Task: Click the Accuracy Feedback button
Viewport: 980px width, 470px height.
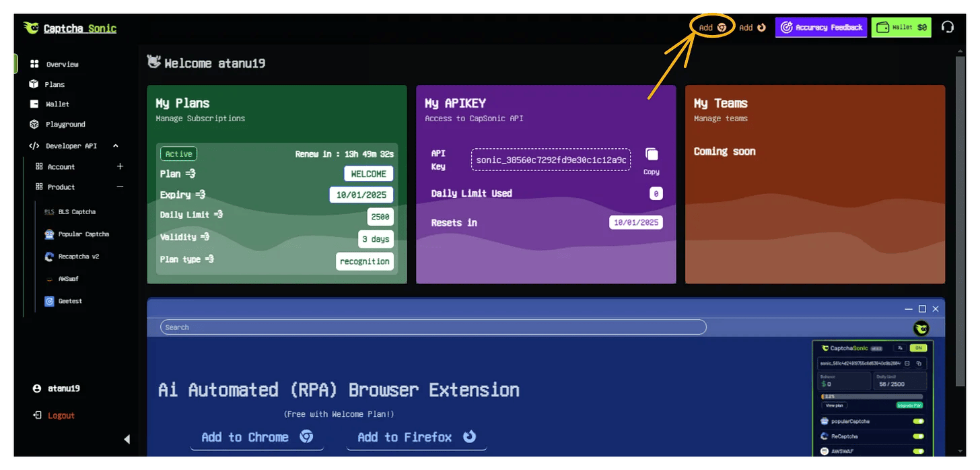Action: pyautogui.click(x=821, y=28)
